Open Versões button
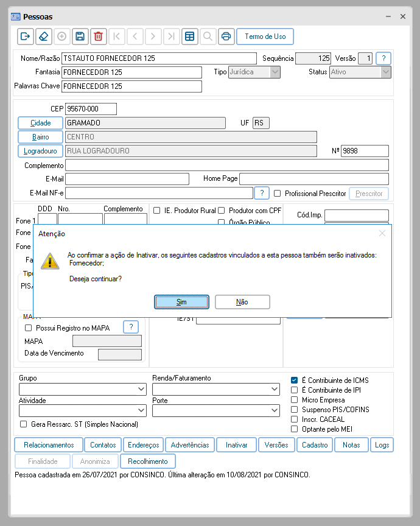This screenshot has width=420, height=526. (x=276, y=445)
